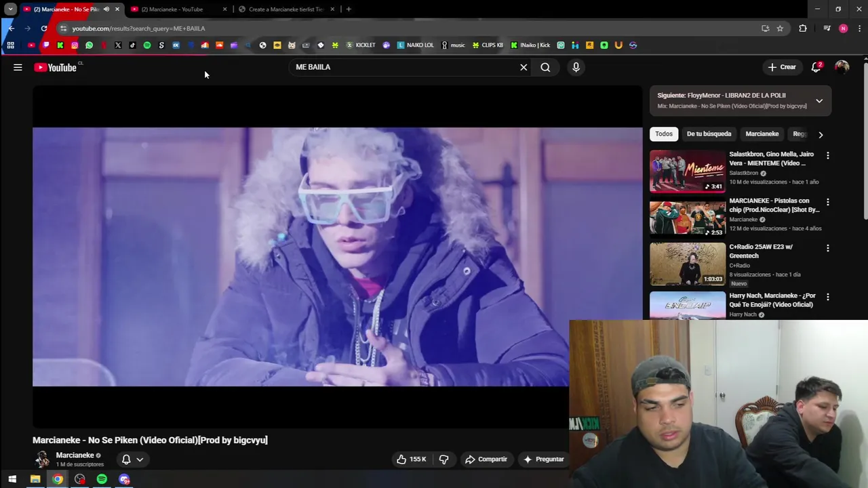View site information icon in address bar

point(63,28)
